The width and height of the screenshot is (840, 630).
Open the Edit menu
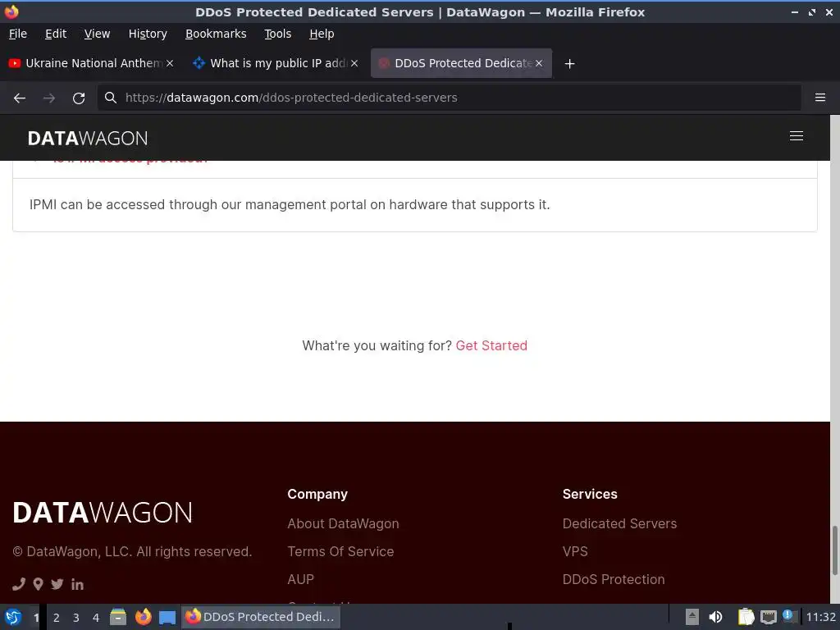[x=56, y=34]
